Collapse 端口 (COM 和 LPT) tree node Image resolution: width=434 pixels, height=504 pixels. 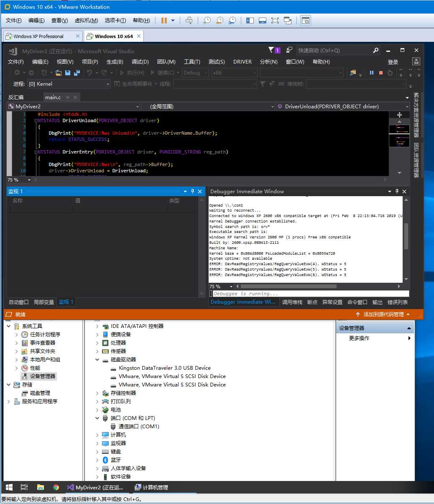pyautogui.click(x=97, y=418)
